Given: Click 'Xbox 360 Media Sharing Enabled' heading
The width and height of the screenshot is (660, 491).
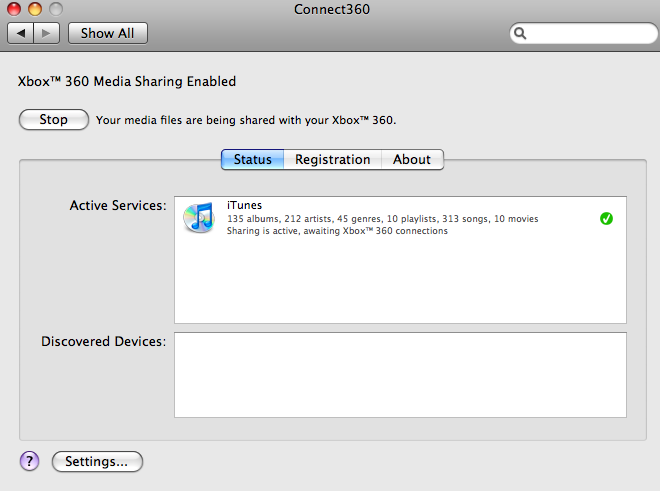Looking at the screenshot, I should (x=127, y=81).
